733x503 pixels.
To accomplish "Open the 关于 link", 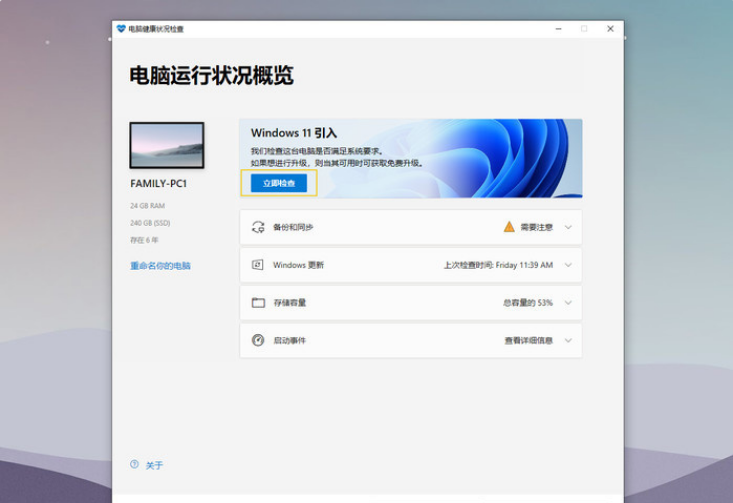I will point(154,465).
